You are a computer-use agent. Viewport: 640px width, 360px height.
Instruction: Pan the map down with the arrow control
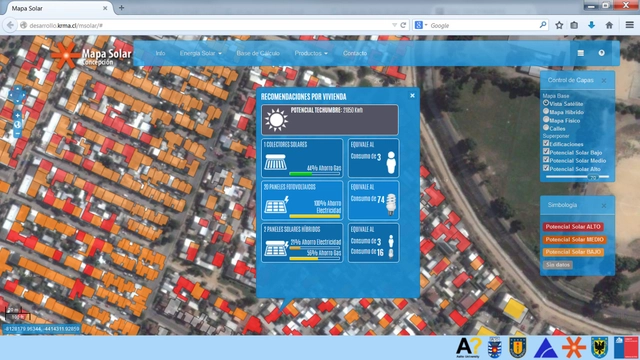click(17, 101)
